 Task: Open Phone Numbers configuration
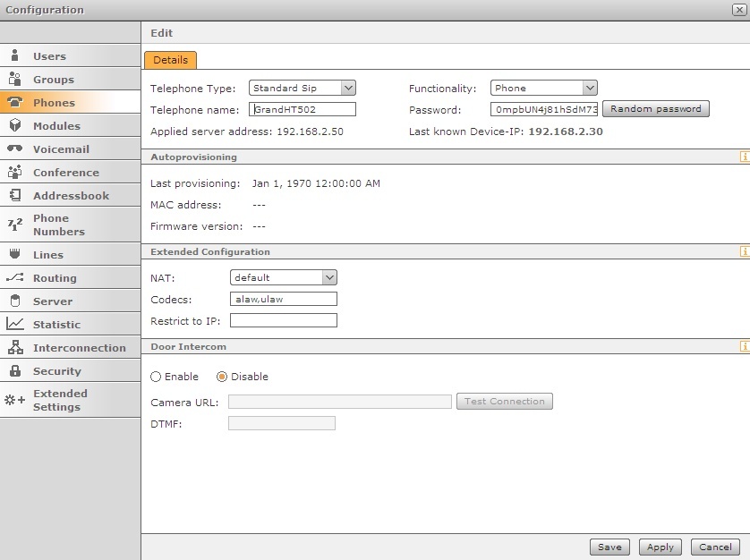coord(71,225)
